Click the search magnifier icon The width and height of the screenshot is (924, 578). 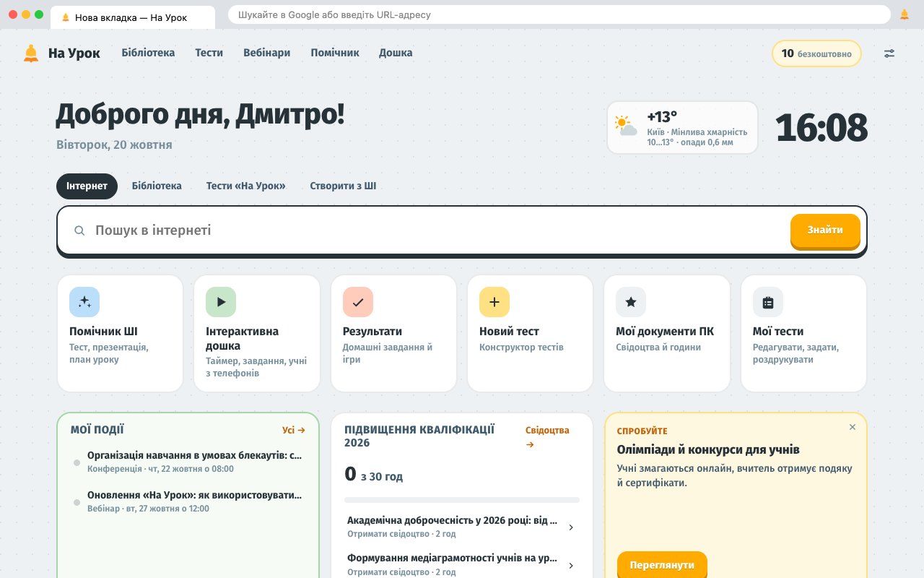79,230
